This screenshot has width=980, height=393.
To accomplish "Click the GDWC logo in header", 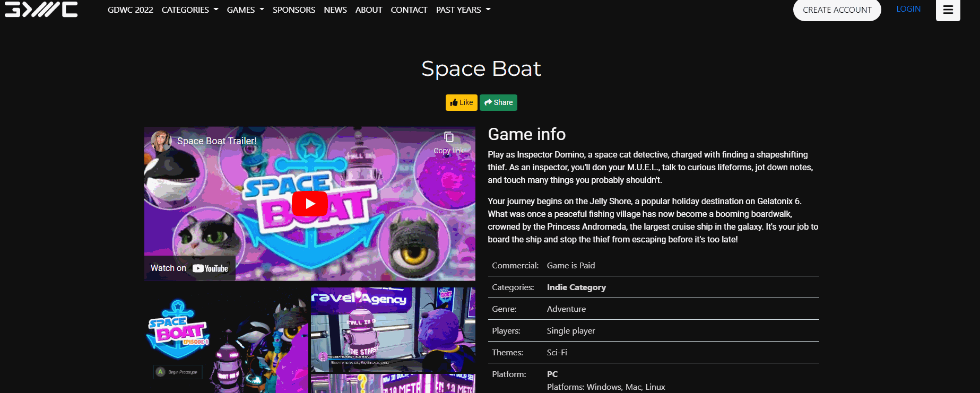I will pos(41,9).
